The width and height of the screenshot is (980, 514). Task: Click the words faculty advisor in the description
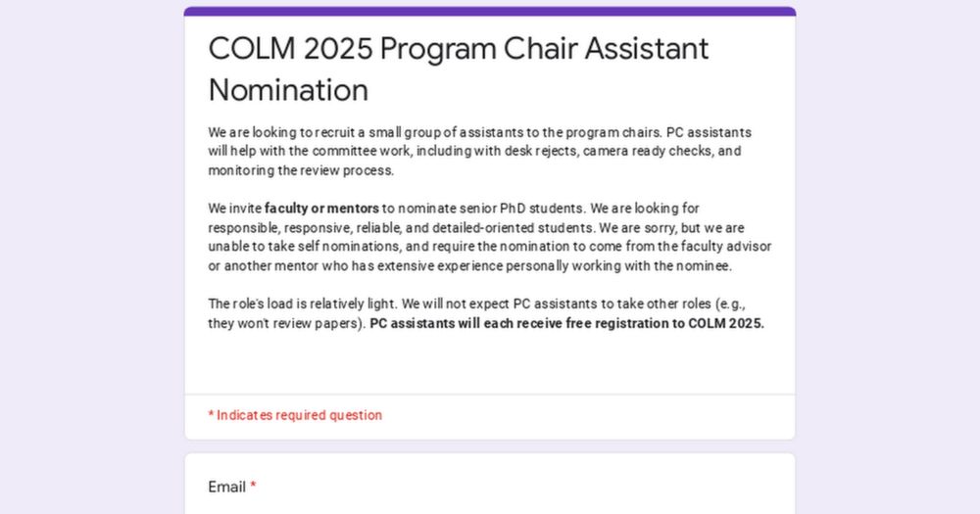tap(725, 247)
